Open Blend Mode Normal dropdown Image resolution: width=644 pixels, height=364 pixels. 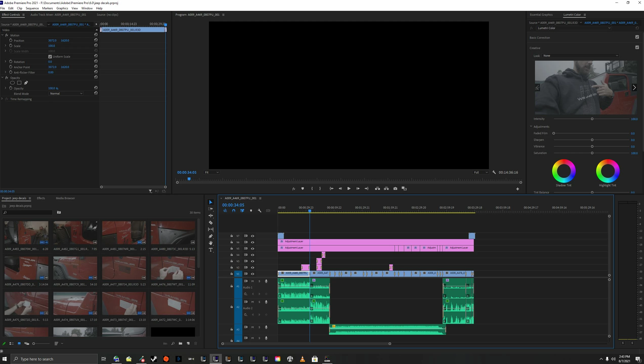pyautogui.click(x=66, y=94)
